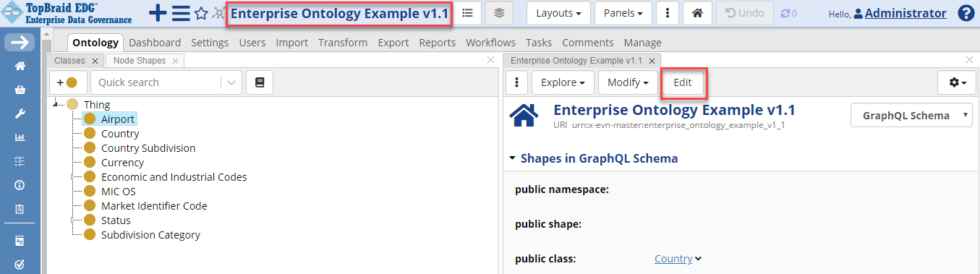Open the Manage tab
The height and width of the screenshot is (274, 980).
pyautogui.click(x=643, y=43)
